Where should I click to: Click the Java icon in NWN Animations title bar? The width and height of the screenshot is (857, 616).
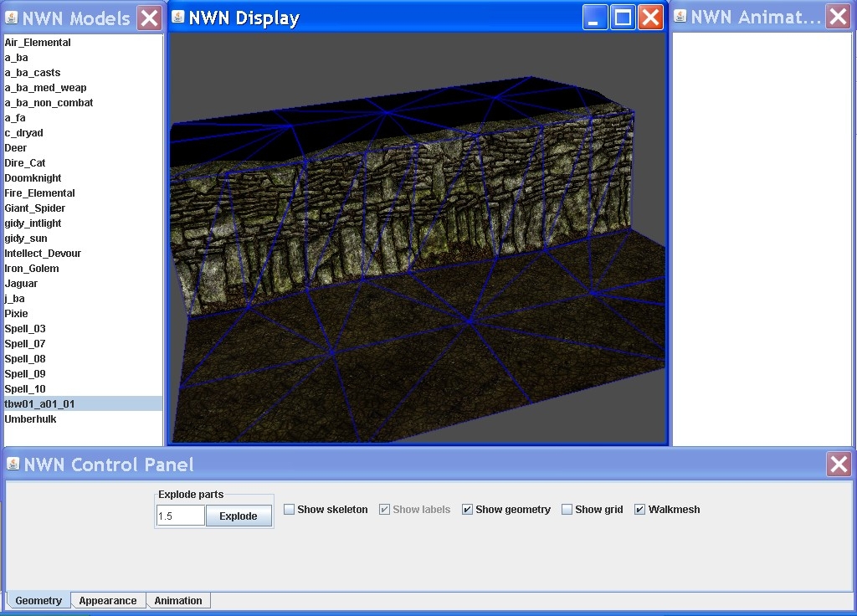pos(680,17)
